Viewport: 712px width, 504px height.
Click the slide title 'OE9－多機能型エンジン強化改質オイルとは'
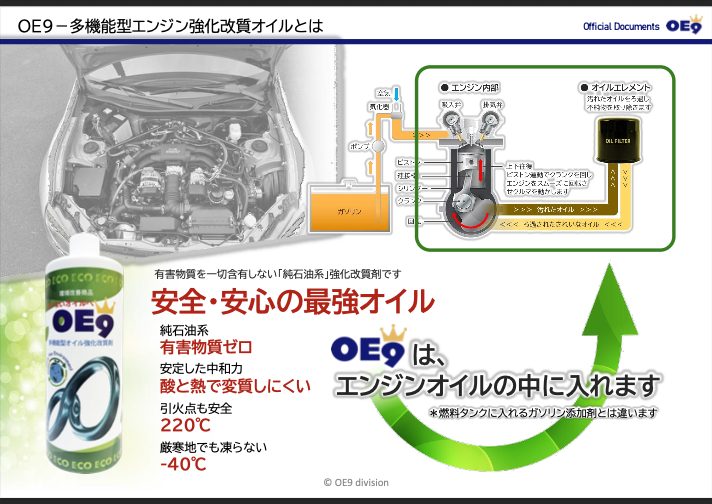170,26
